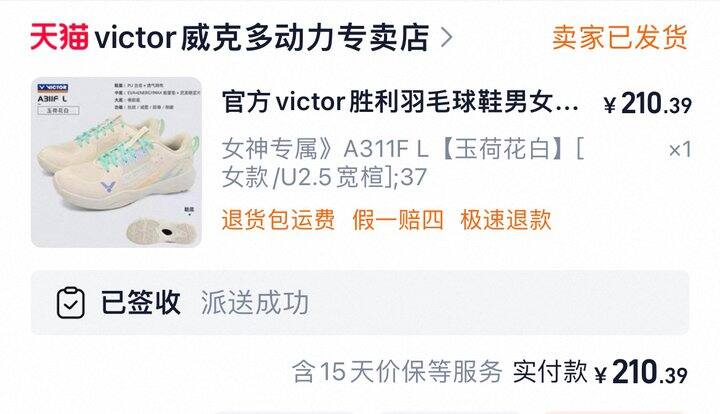Screen dimensions: 720x414
Task: Open the 极速退款 fast refund tag
Action: 506,219
